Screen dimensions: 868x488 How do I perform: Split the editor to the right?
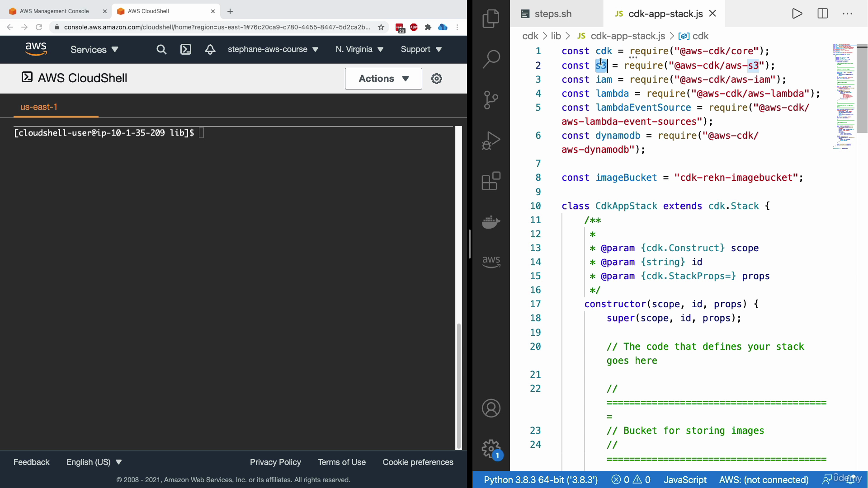pos(823,14)
